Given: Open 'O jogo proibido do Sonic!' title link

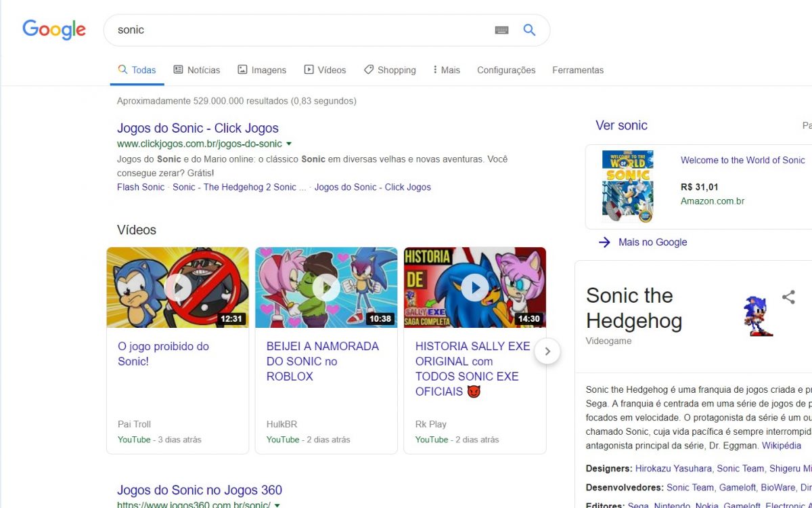Looking at the screenshot, I should (x=164, y=354).
